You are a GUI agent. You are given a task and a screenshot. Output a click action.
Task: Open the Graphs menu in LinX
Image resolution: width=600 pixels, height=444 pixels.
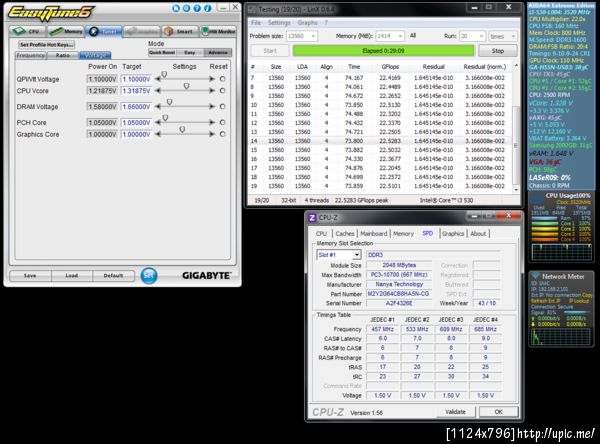[x=308, y=23]
